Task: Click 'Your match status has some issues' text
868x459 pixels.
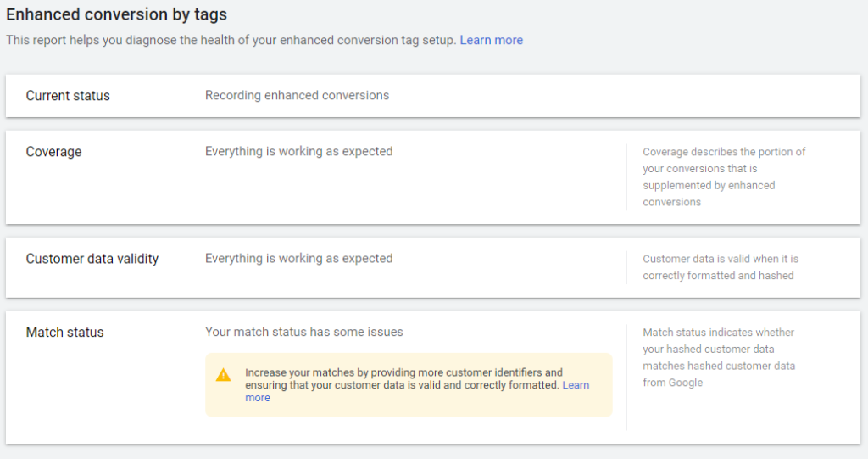Action: (304, 332)
